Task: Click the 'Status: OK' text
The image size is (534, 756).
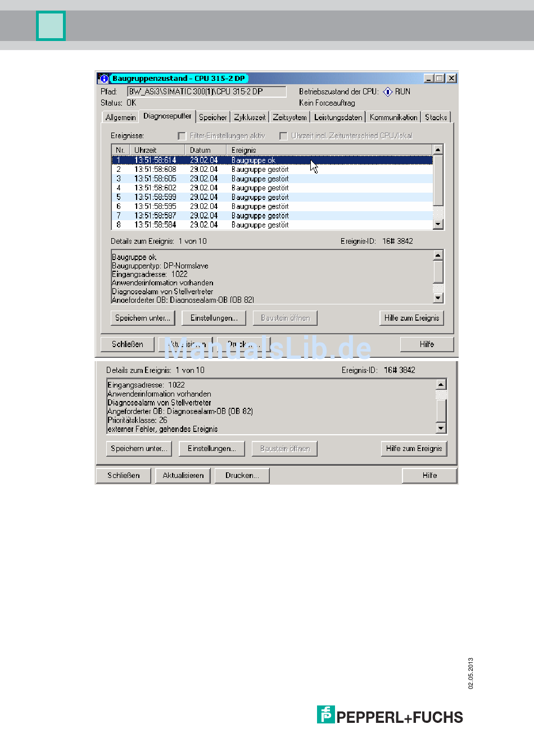Action: pyautogui.click(x=119, y=103)
